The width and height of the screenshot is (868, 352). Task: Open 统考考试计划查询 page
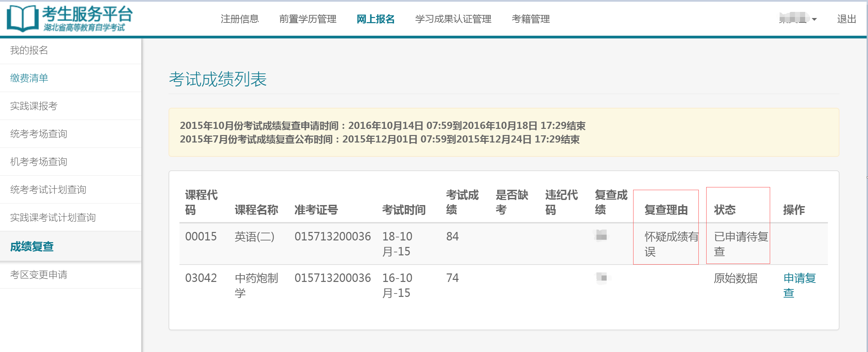pos(48,190)
